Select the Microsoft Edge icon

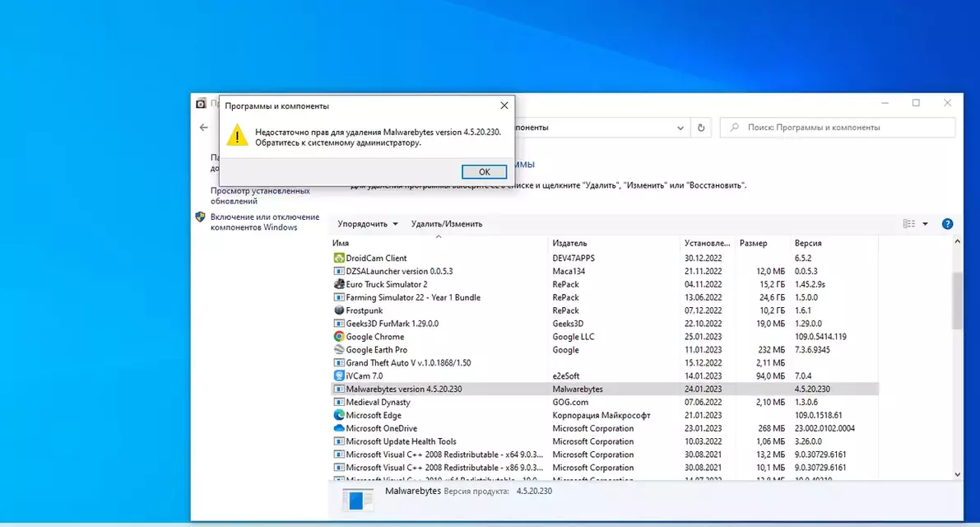point(339,415)
